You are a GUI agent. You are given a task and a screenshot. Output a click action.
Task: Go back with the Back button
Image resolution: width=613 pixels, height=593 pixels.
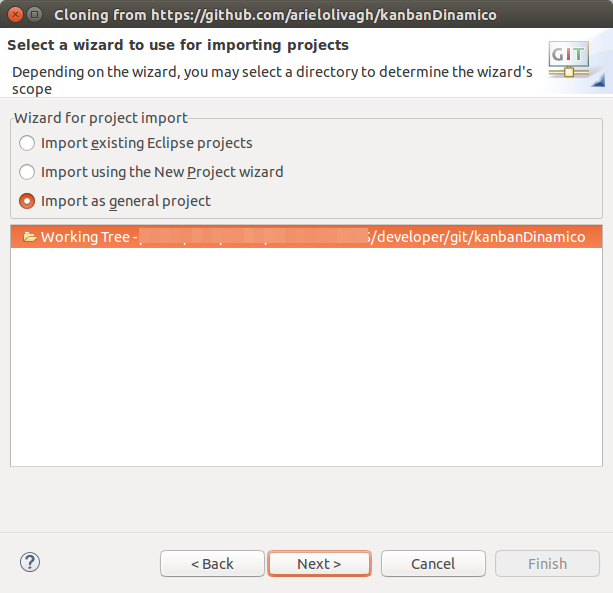[212, 564]
